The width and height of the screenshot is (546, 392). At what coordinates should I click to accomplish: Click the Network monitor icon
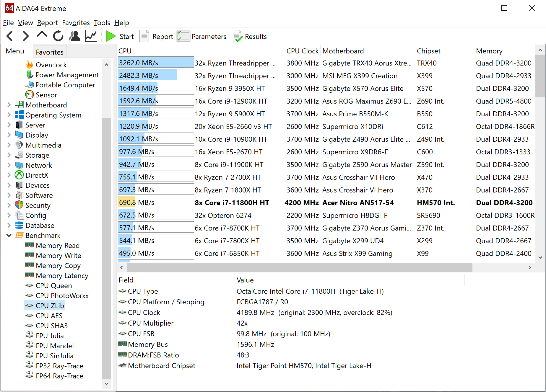coord(19,165)
